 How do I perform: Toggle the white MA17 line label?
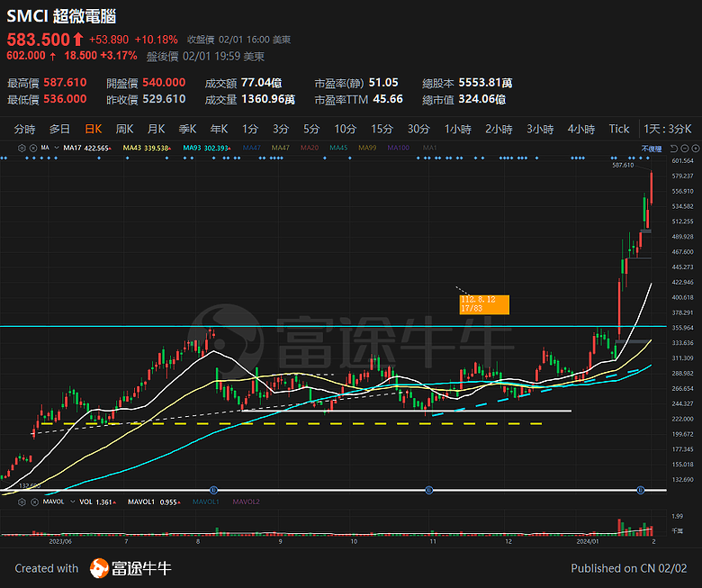87,148
